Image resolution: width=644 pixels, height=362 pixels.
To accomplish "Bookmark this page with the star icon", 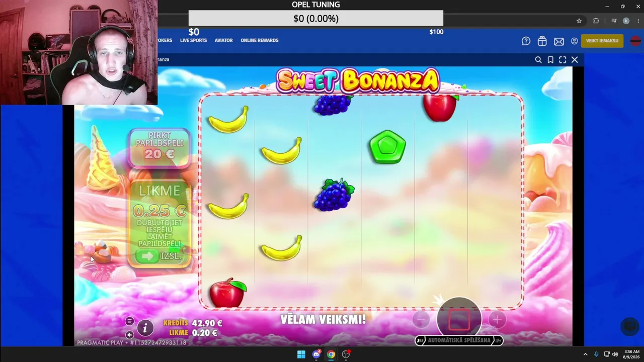I will tap(579, 21).
